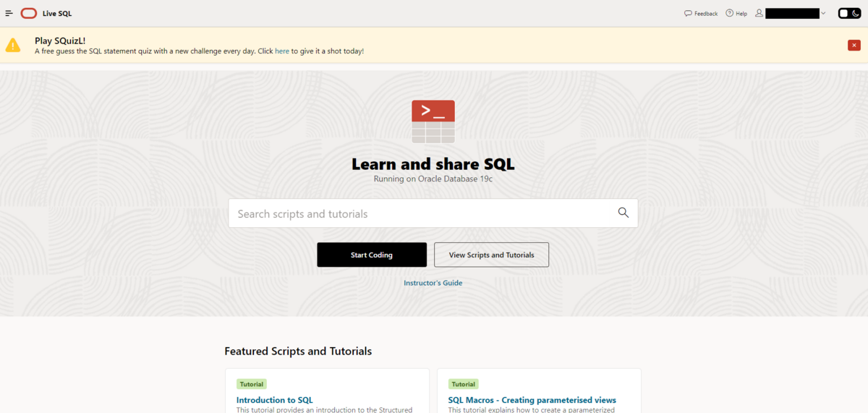Click Tutorial tag on Introduction to SQL card
This screenshot has width=868, height=413.
252,384
